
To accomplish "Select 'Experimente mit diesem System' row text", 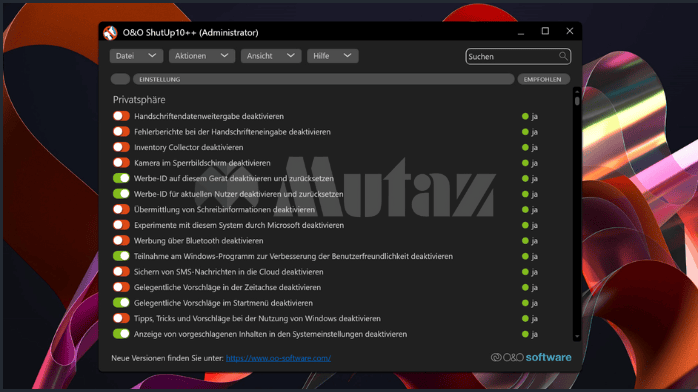I will click(x=239, y=225).
